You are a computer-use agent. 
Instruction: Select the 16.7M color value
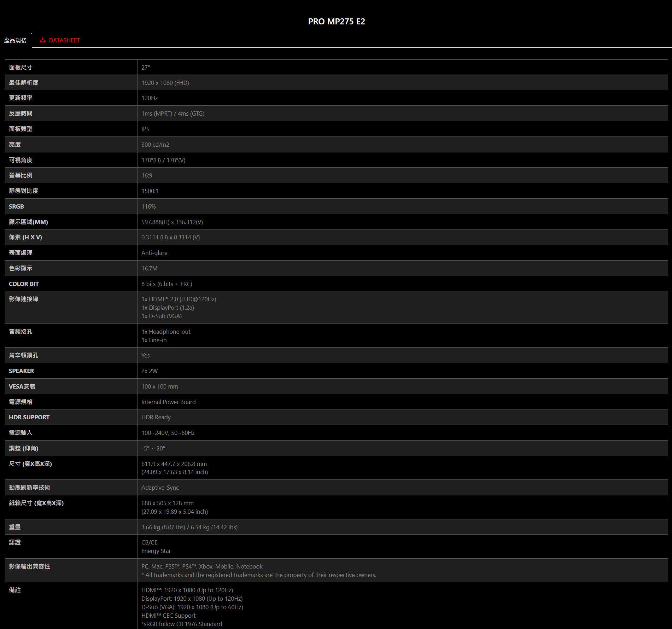click(150, 268)
